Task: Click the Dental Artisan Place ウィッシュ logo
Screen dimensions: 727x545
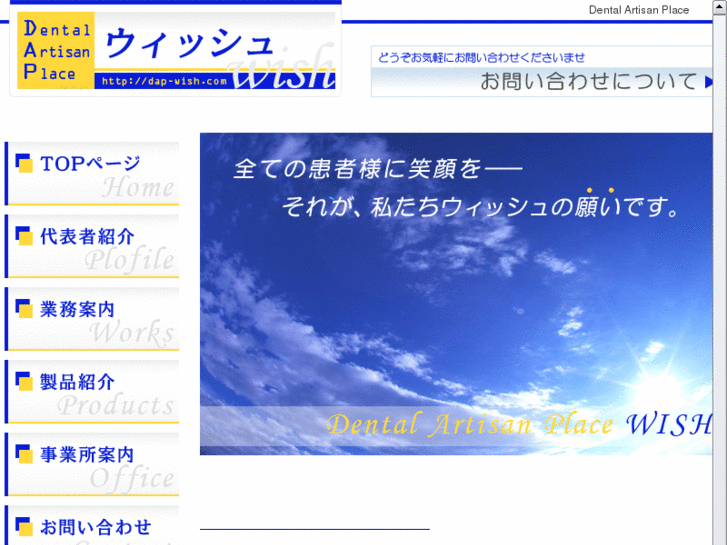Action: point(176,50)
